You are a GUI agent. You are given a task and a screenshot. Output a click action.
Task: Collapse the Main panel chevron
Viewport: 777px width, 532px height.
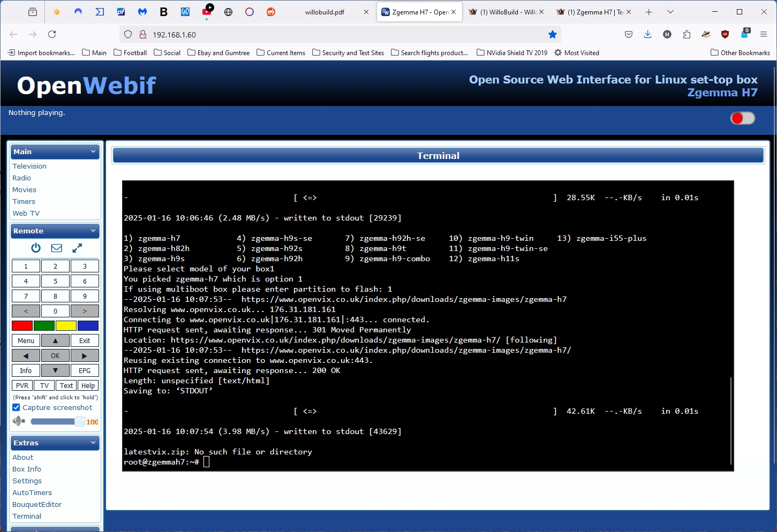pyautogui.click(x=93, y=151)
